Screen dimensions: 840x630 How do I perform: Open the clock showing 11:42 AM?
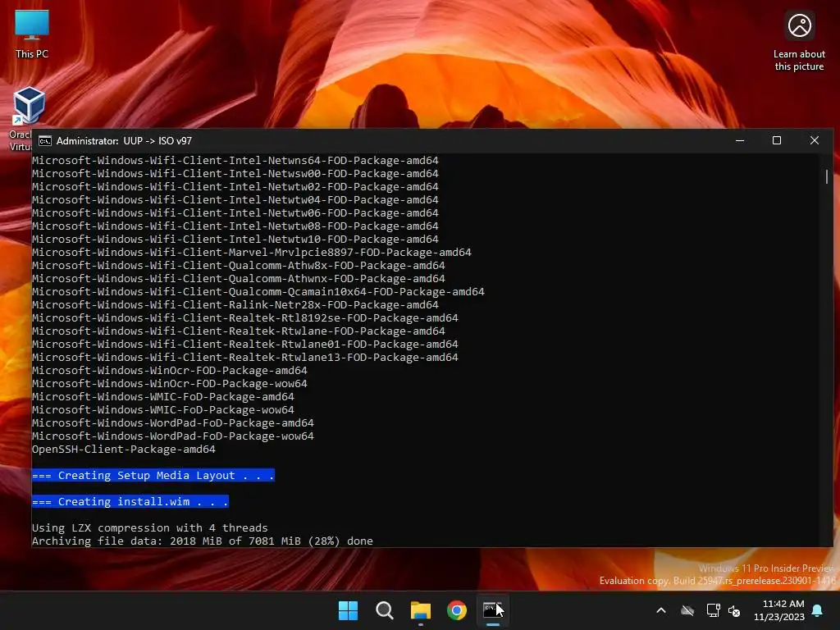(x=779, y=610)
